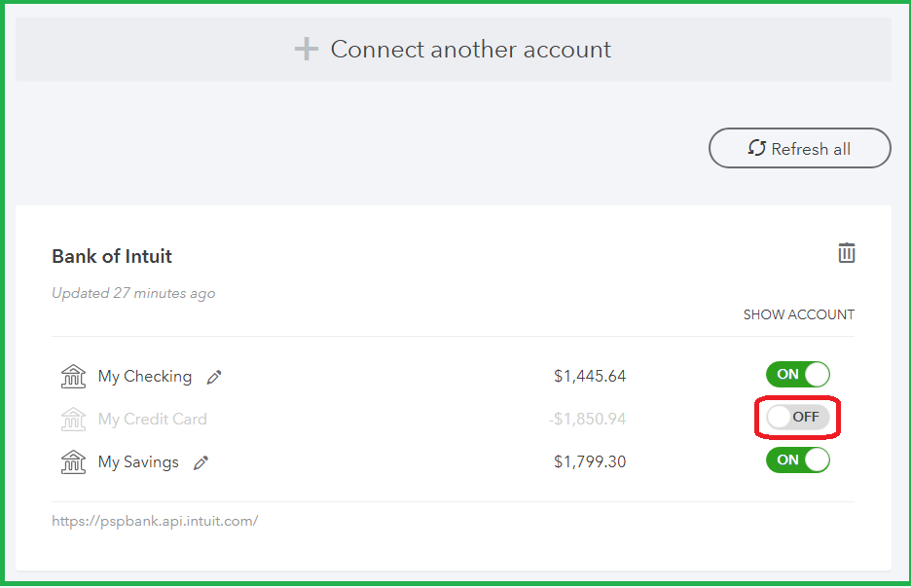The height and width of the screenshot is (588, 911).
Task: Click the circular arrows icon in Refresh all
Action: point(756,148)
